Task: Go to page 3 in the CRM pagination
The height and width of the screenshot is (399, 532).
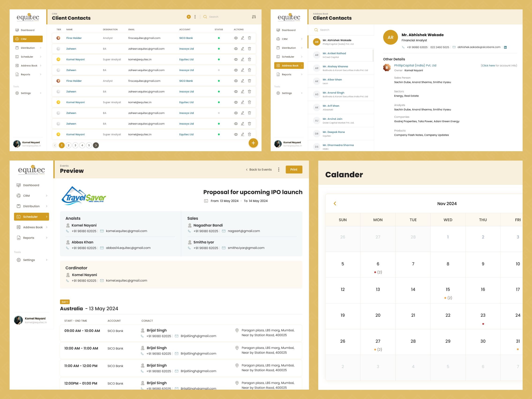Action: (75, 145)
